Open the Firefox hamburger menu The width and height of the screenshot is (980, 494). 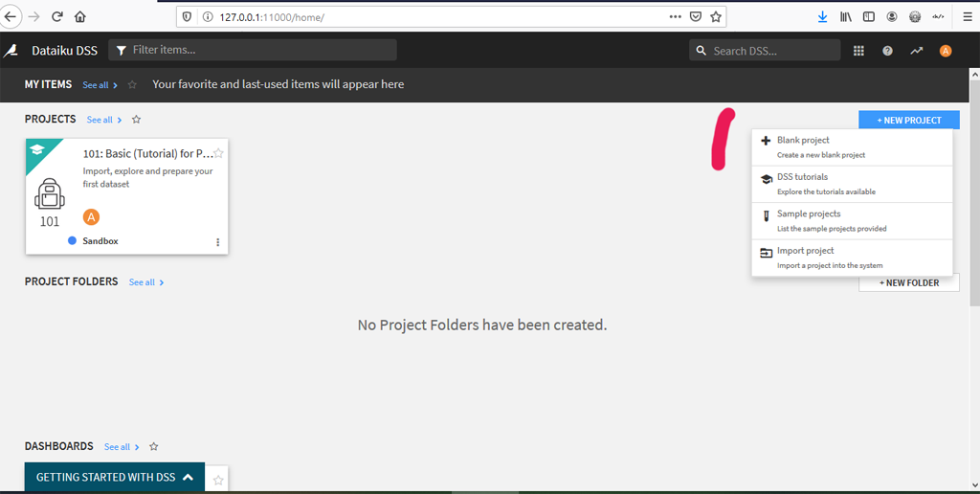pyautogui.click(x=968, y=17)
